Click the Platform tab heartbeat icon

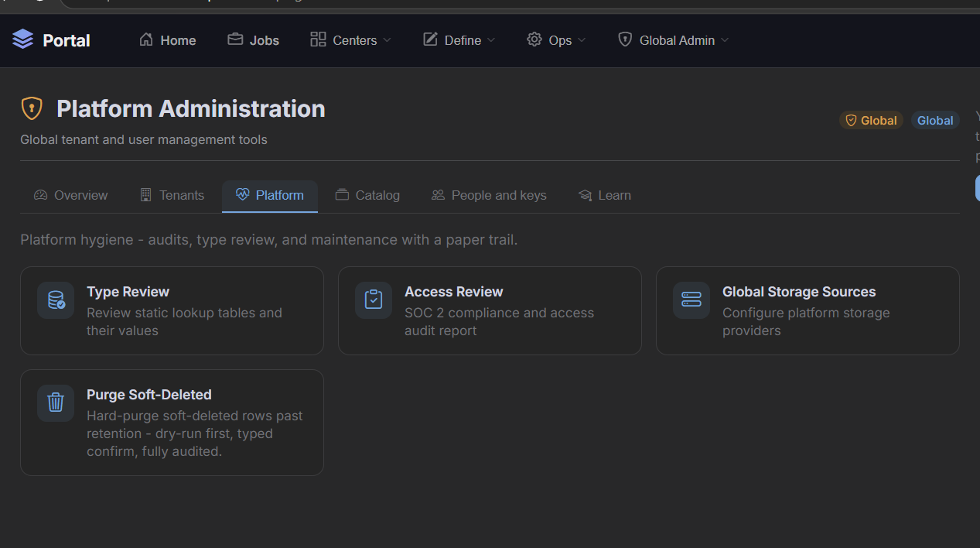(242, 195)
